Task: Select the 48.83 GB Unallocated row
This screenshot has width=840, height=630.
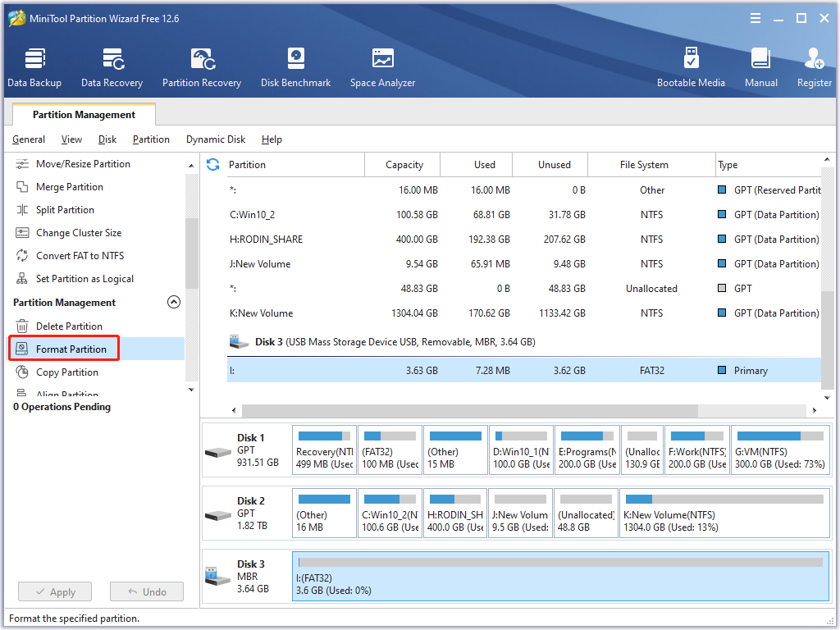Action: pyautogui.click(x=524, y=289)
